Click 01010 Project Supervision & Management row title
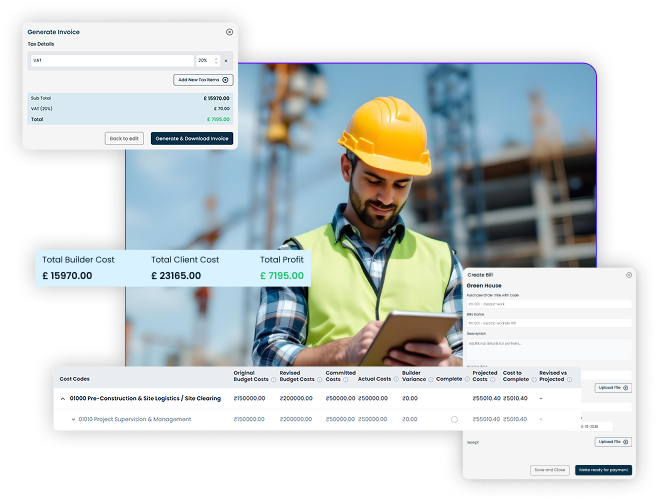The height and width of the screenshot is (502, 659). (x=134, y=419)
